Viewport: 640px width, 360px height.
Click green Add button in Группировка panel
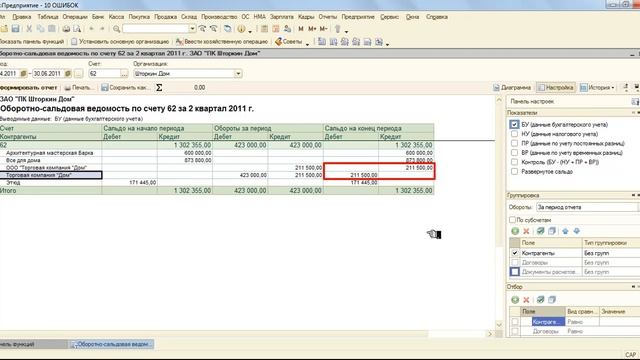point(515,231)
